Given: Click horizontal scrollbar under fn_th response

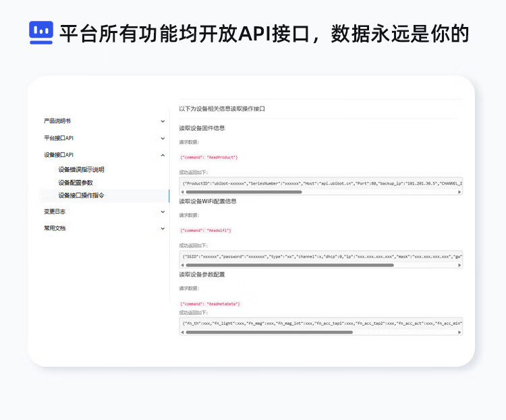Looking at the screenshot, I should pos(270,332).
